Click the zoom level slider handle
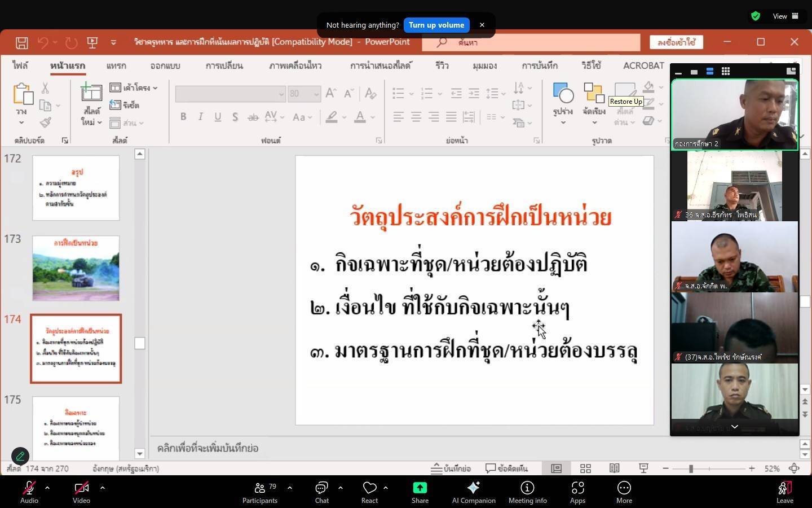812x508 pixels. (x=691, y=468)
